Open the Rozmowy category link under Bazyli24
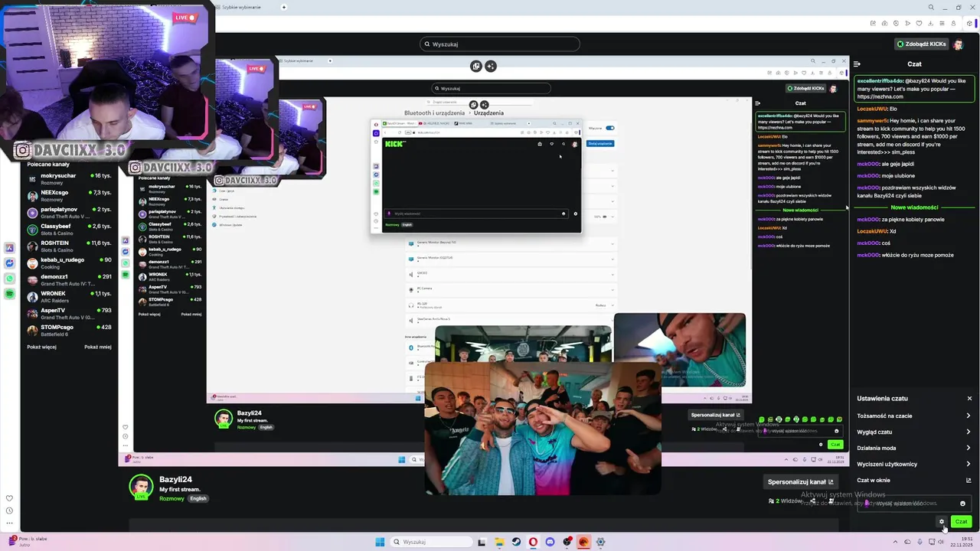 click(x=172, y=499)
